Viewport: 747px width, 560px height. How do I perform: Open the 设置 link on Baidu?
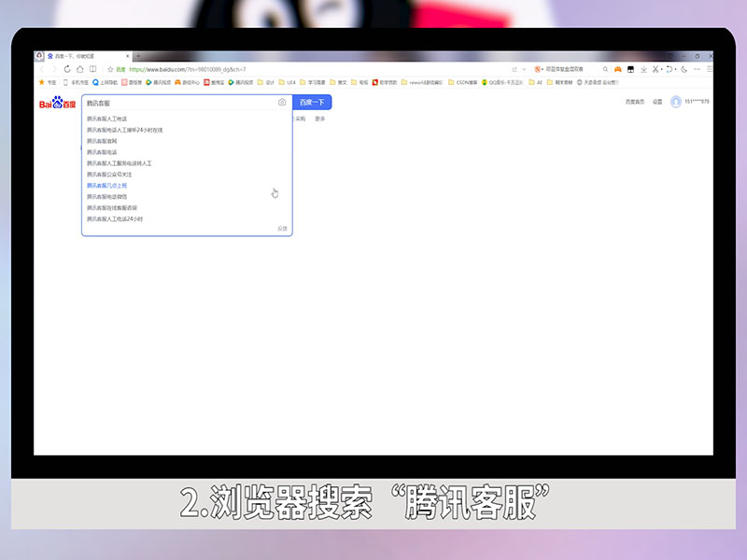tap(657, 102)
